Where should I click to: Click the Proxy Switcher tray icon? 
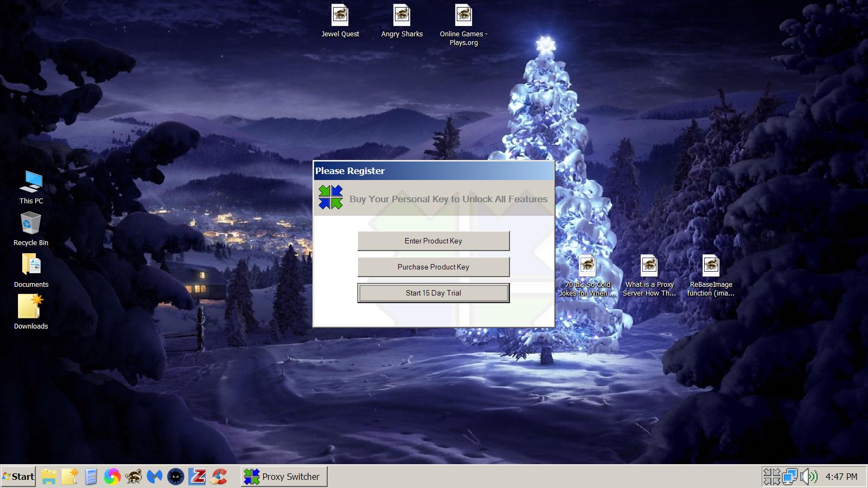772,477
